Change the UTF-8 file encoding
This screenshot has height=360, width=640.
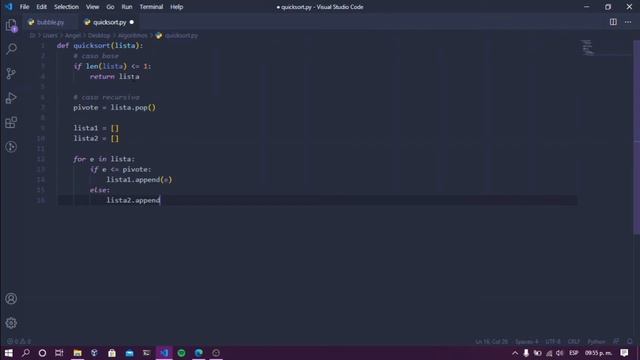[553, 342]
